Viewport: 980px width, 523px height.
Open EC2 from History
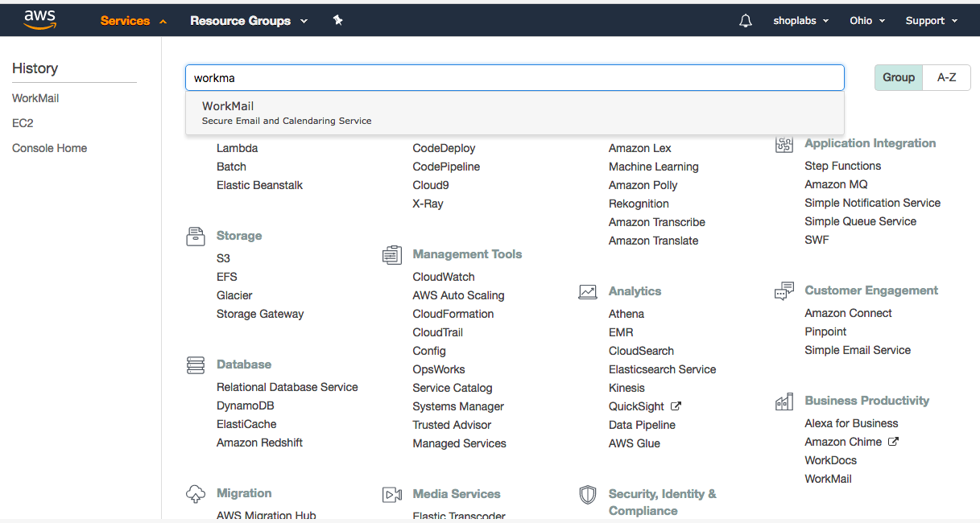pyautogui.click(x=23, y=123)
